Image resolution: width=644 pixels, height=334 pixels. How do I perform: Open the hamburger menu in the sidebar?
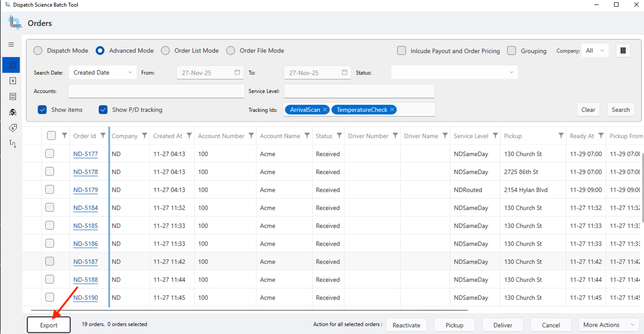tap(11, 45)
